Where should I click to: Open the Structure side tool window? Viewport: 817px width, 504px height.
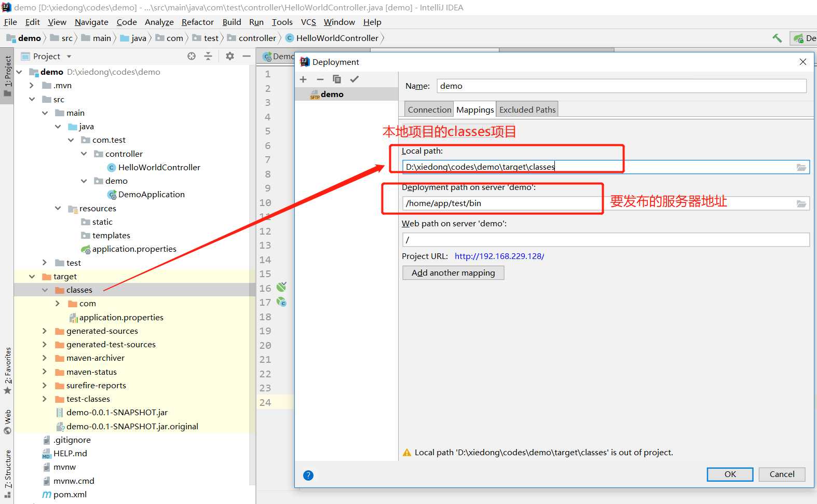tap(7, 474)
